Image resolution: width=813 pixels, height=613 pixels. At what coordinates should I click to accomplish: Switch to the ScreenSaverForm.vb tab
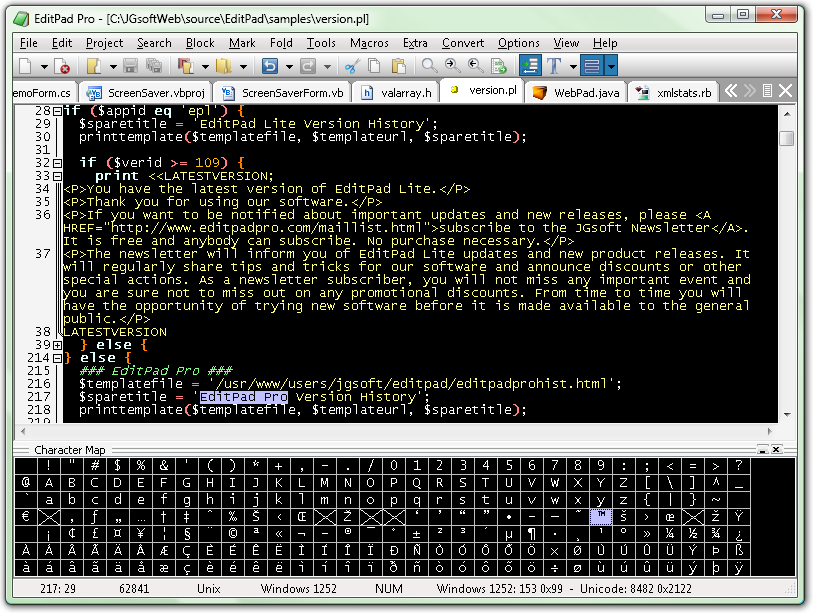click(x=282, y=93)
